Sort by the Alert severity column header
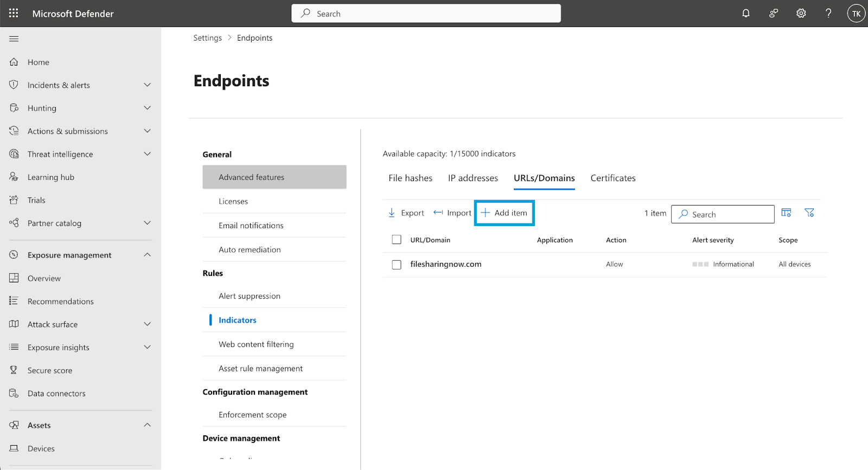The height and width of the screenshot is (470, 868). click(713, 240)
